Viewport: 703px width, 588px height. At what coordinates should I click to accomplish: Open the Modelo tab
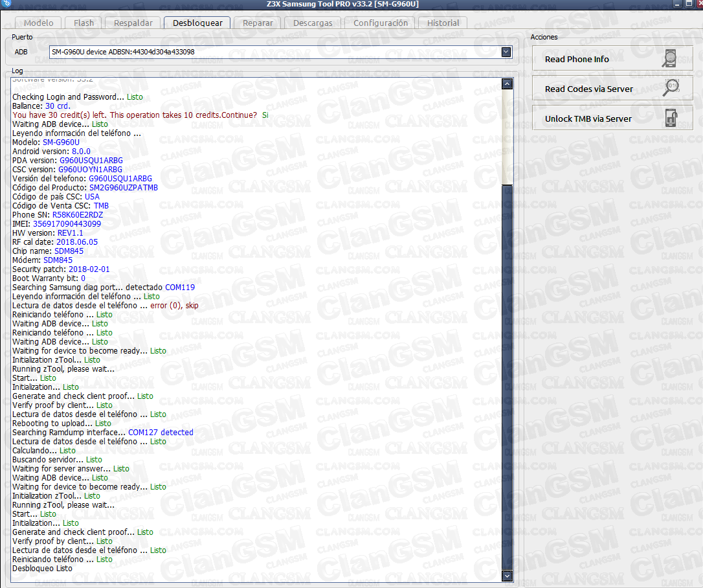tap(39, 23)
